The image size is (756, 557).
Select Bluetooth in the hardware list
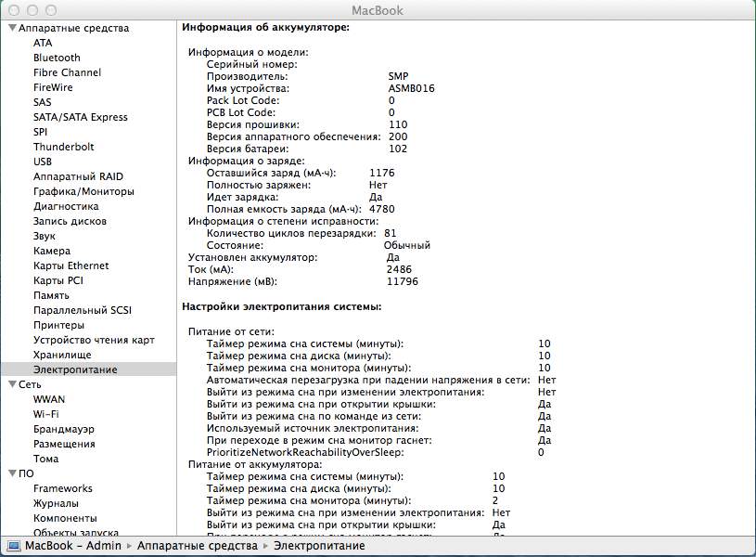pos(57,58)
